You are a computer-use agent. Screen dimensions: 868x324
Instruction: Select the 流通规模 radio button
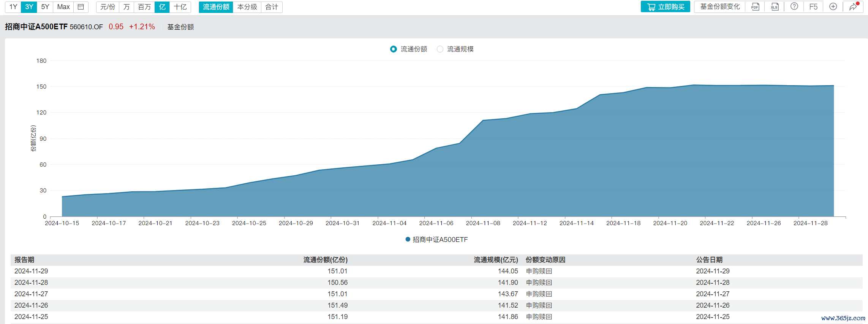pyautogui.click(x=440, y=49)
